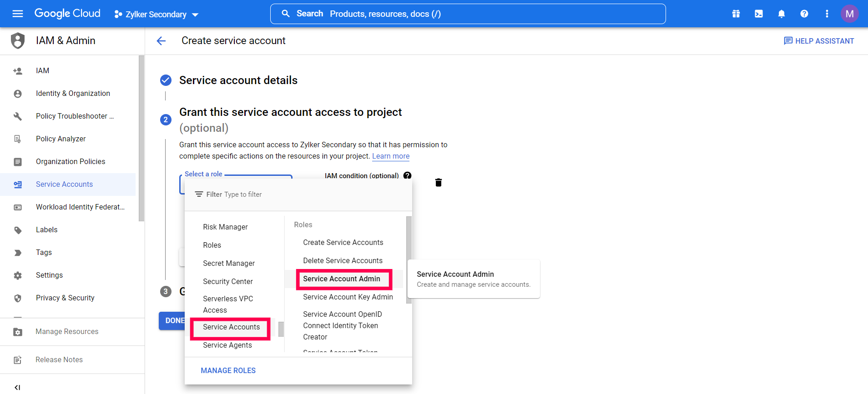This screenshot has height=394, width=868.
Task: Select Service Agents category
Action: (x=227, y=345)
